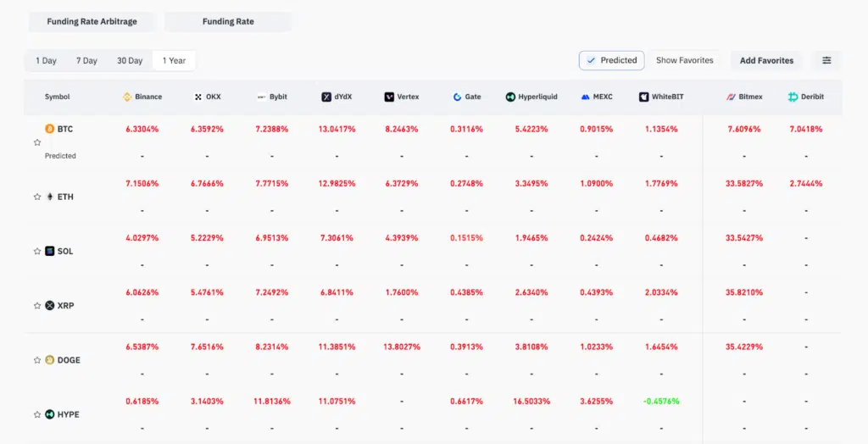Open the Funding Rate tab

[x=228, y=21]
